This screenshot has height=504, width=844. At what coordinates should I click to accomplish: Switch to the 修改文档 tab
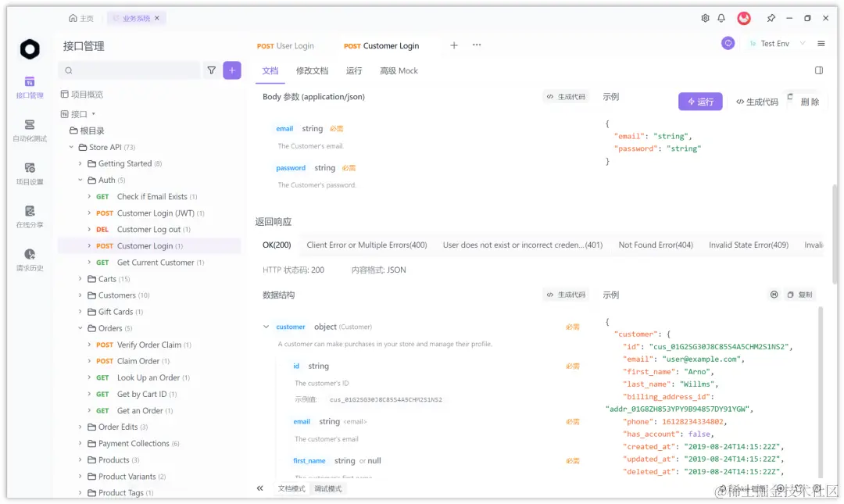pos(312,71)
